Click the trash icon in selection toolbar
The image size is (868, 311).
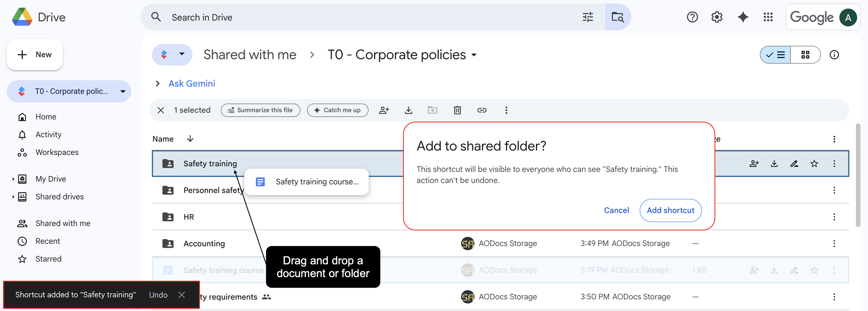(457, 110)
